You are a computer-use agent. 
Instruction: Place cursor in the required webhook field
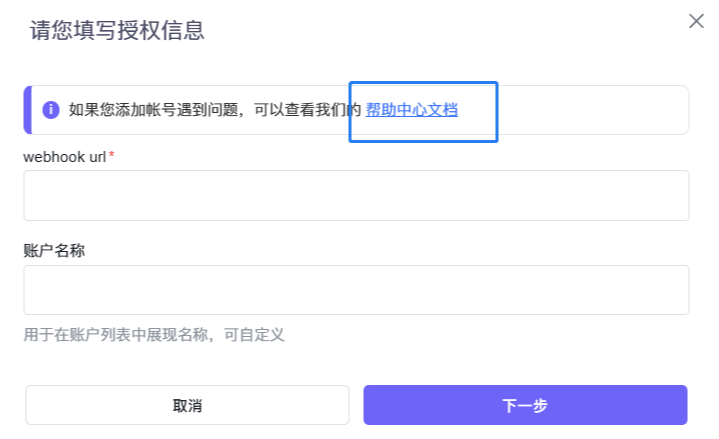(x=356, y=195)
